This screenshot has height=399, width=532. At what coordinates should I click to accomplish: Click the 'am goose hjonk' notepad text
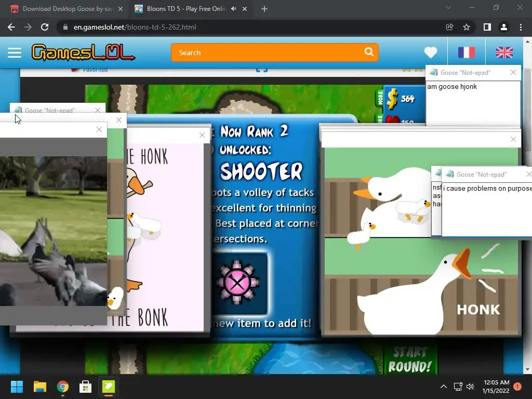(x=452, y=87)
